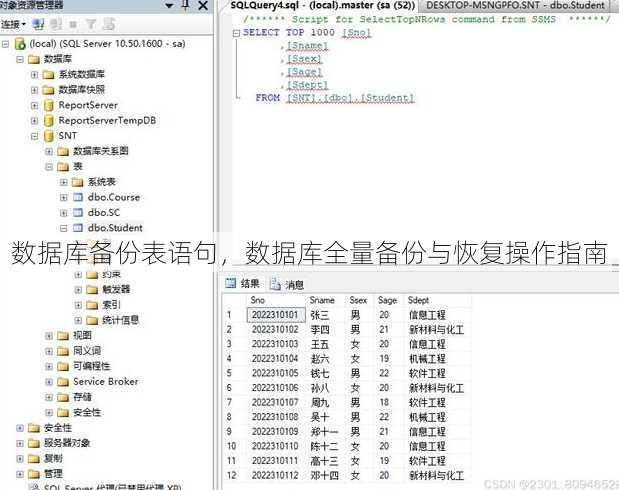This screenshot has height=490, width=619.
Task: Click the refresh icon in Object Explorer toolbar
Action: (x=109, y=24)
